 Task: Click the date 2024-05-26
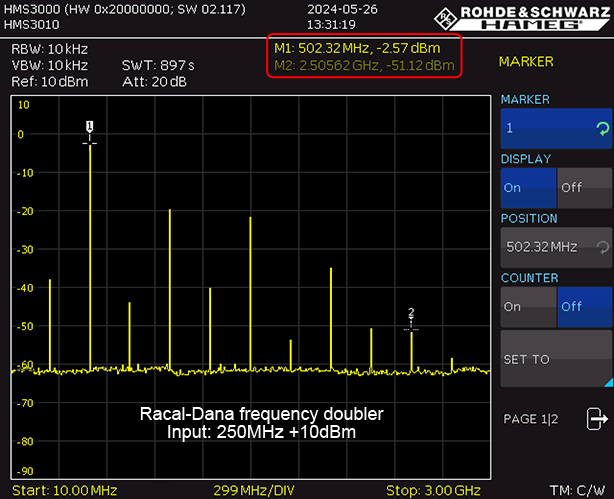coord(342,9)
